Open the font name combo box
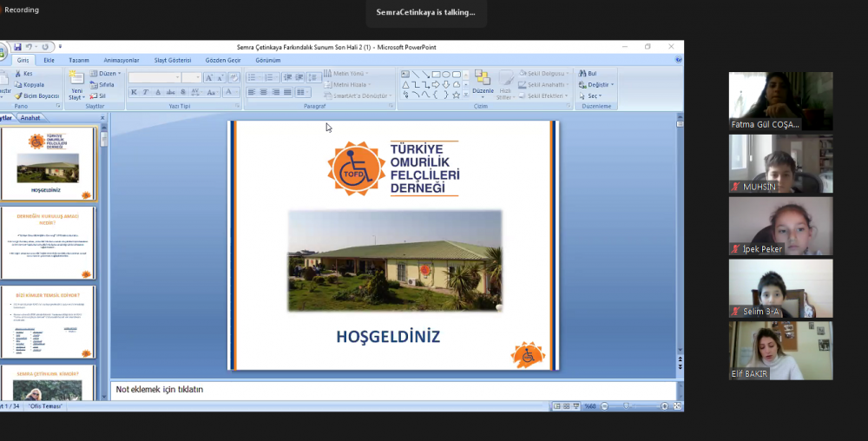 [x=155, y=77]
